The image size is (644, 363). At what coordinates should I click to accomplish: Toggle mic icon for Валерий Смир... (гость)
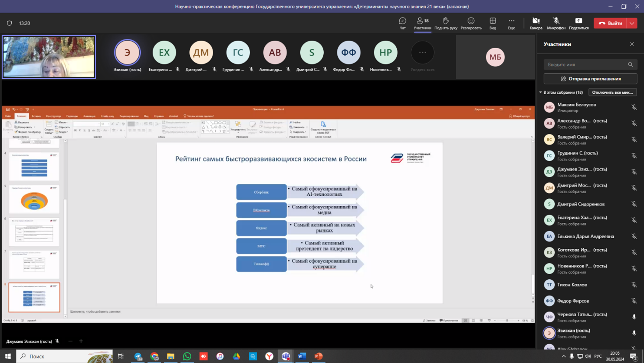(634, 140)
